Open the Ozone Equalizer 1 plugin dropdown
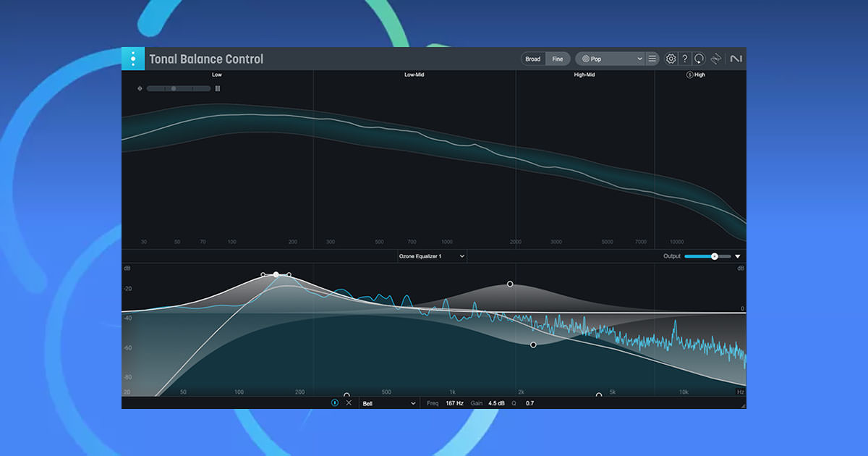 [432, 256]
